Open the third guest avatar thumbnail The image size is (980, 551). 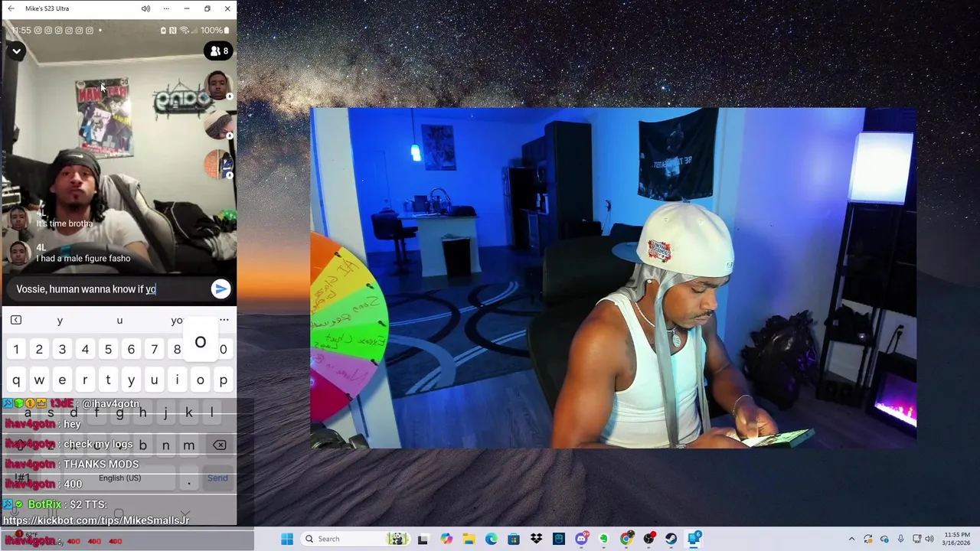point(219,165)
